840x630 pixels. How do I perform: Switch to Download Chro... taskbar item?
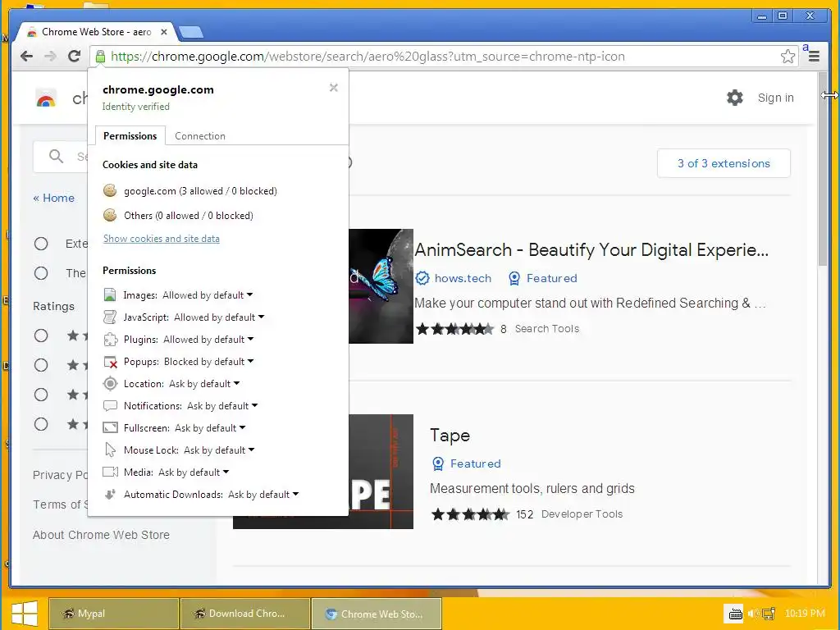click(x=245, y=614)
